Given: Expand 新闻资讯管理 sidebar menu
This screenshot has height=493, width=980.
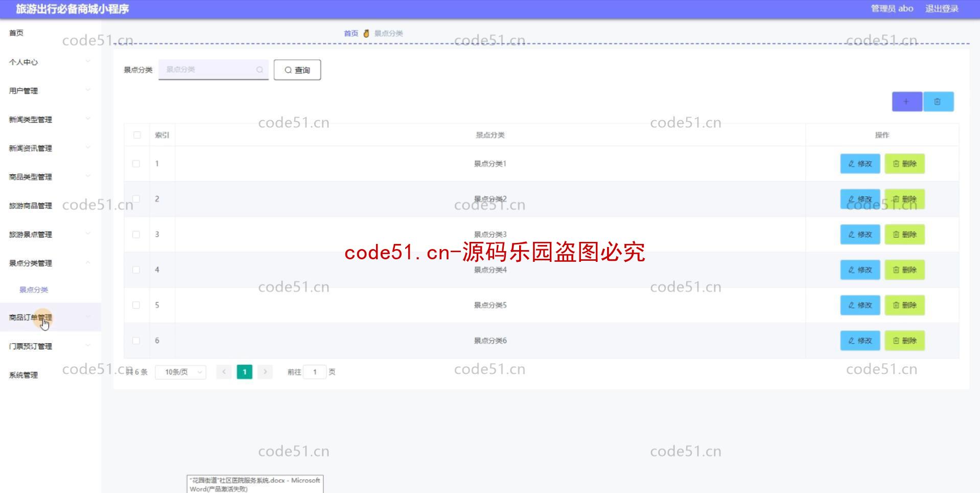Looking at the screenshot, I should click(x=50, y=148).
